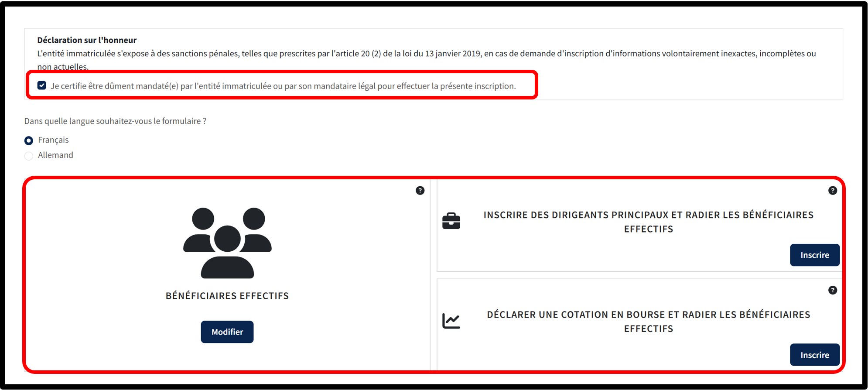Click the 'Bénéficiaires effectifs' card title
Viewport: 868px width, 390px height.
tap(227, 296)
